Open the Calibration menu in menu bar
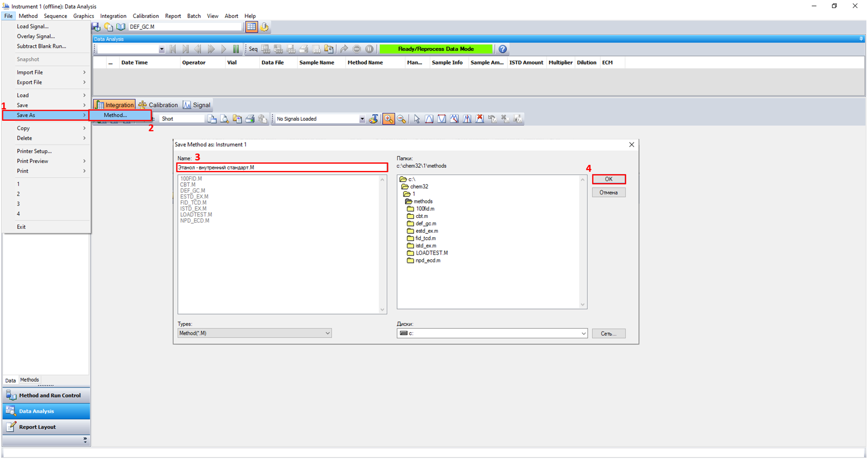This screenshot has width=868, height=459. click(x=146, y=16)
